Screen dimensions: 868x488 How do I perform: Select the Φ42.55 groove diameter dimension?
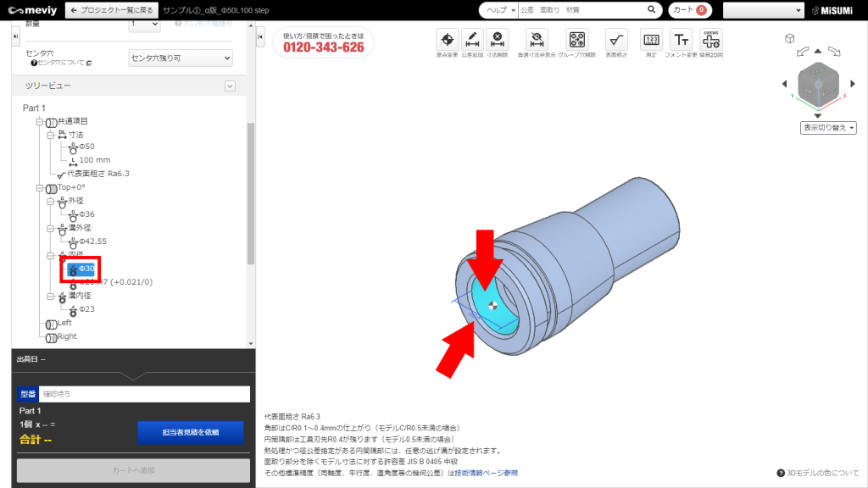(96, 241)
